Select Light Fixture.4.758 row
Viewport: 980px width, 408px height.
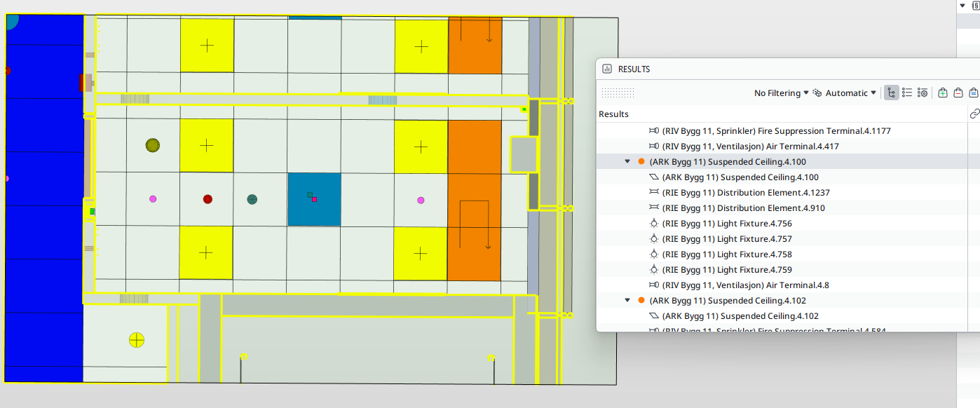coord(782,254)
